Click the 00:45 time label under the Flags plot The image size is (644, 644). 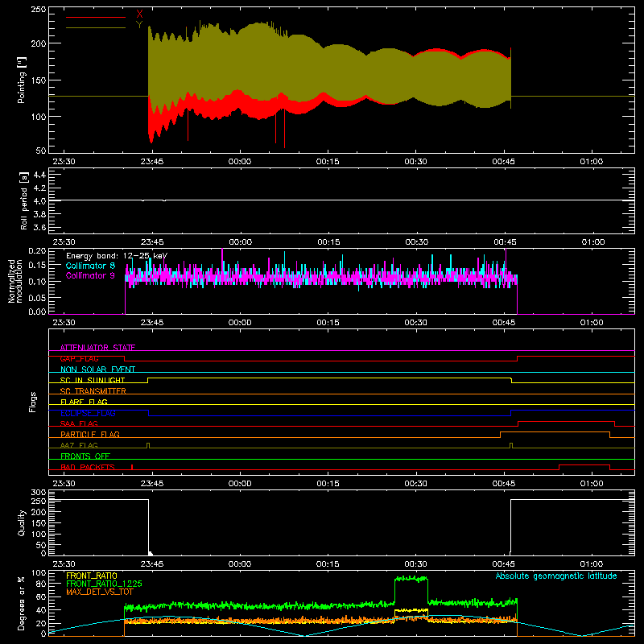click(x=504, y=484)
